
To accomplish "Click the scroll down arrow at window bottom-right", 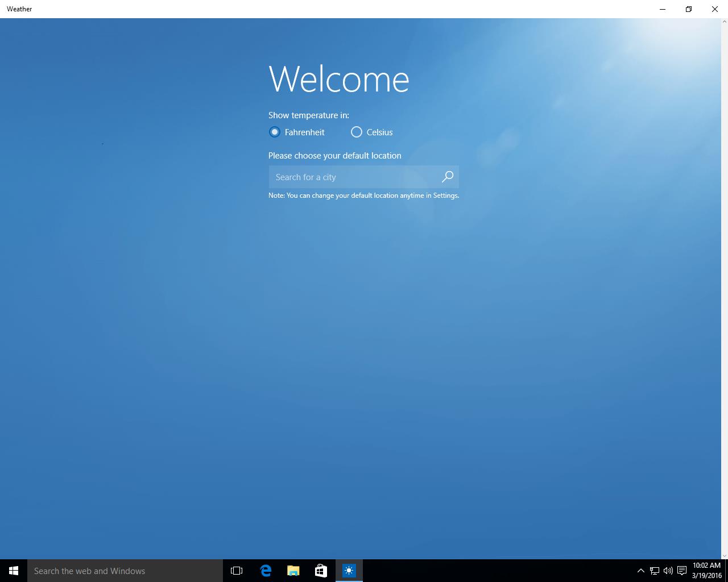I will pos(724,555).
